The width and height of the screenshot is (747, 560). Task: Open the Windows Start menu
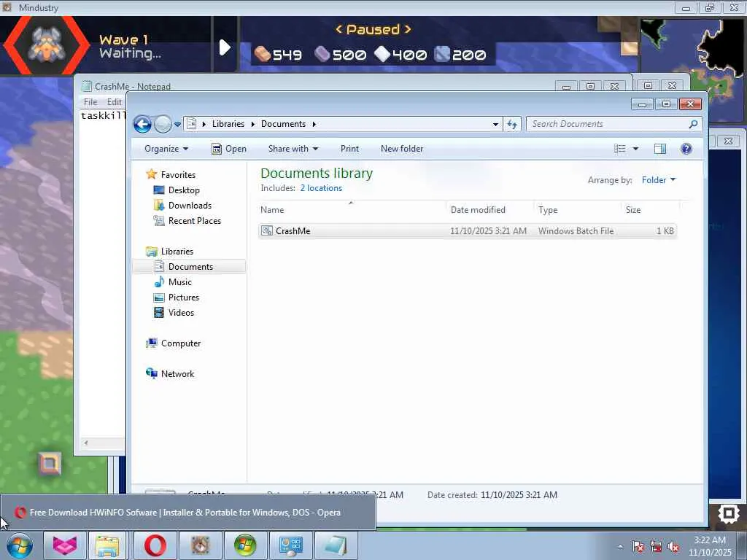(20, 545)
